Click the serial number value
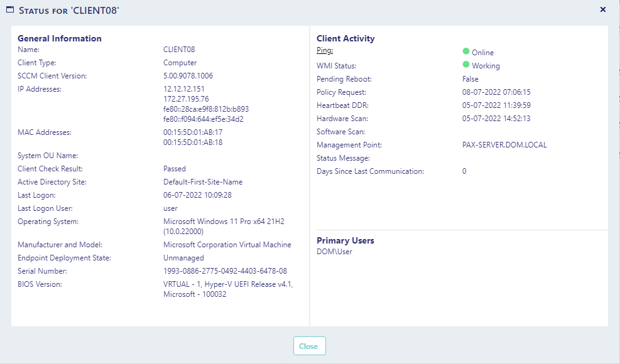Viewport: 620px width, 364px height. tap(225, 271)
